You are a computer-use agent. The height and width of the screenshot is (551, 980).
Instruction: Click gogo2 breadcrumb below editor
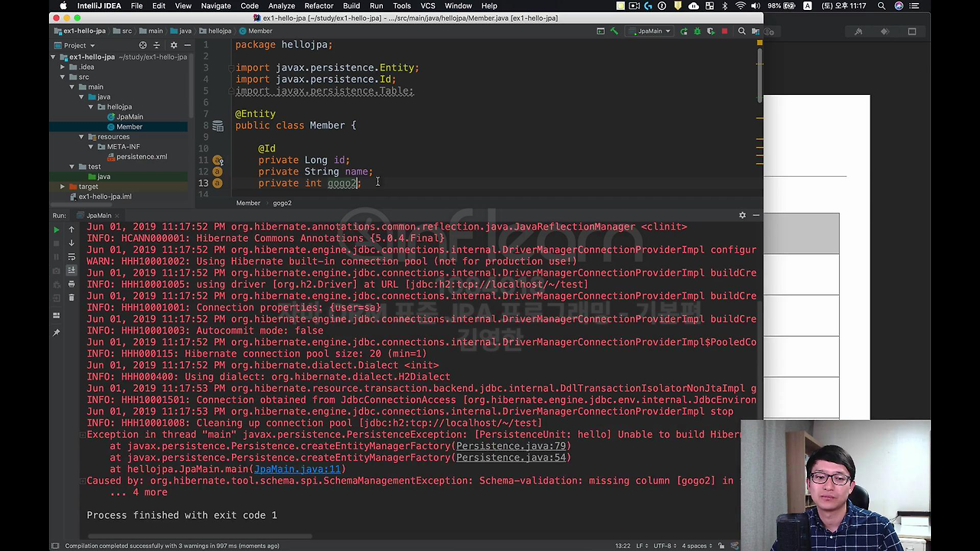(282, 203)
